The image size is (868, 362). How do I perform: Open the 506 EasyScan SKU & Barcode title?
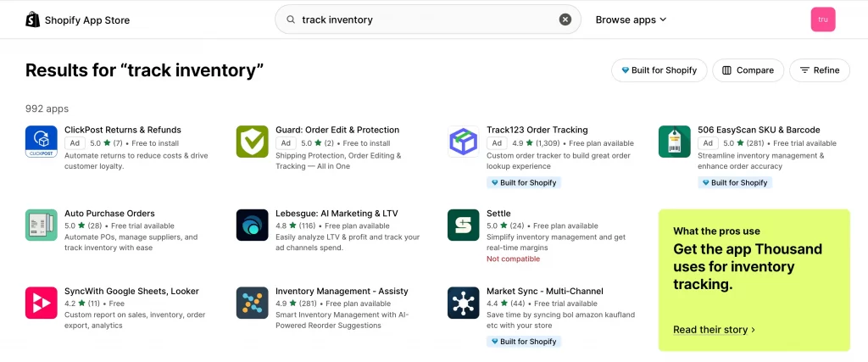click(x=759, y=130)
